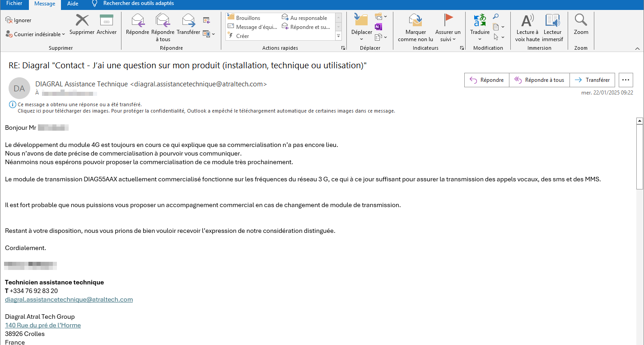The width and height of the screenshot is (644, 345).
Task: Click the Cordialement closing line
Action: pos(25,248)
